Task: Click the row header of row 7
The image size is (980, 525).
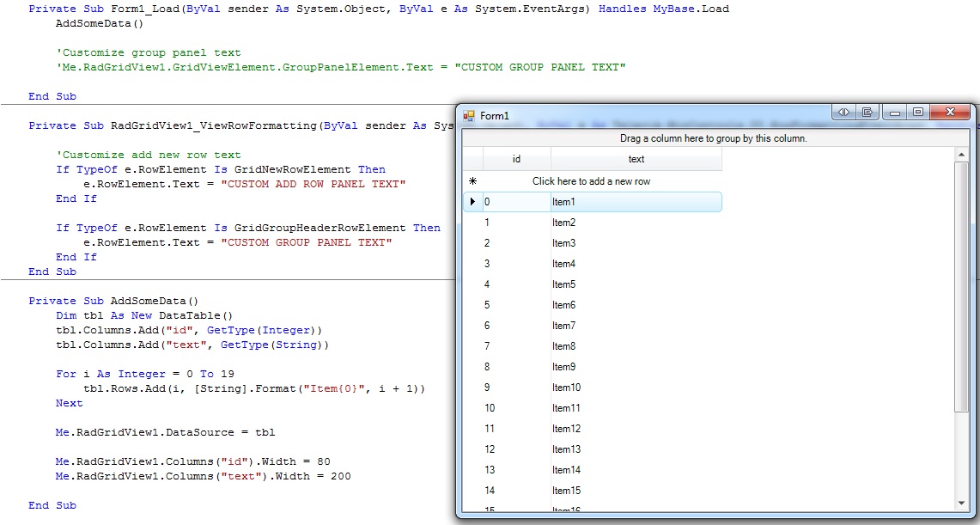Action: pyautogui.click(x=472, y=346)
